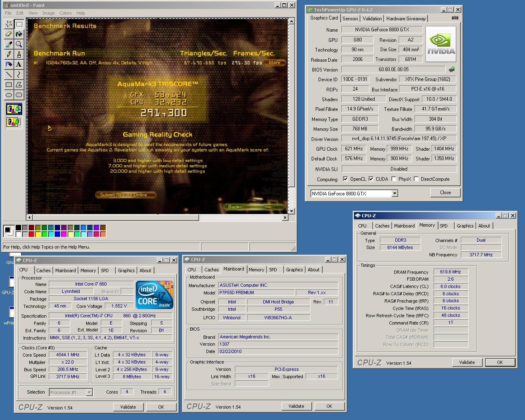Screen dimensions: 525x420
Task: Toggle the CUDA checkbox in GPU-Z
Action: [x=371, y=179]
